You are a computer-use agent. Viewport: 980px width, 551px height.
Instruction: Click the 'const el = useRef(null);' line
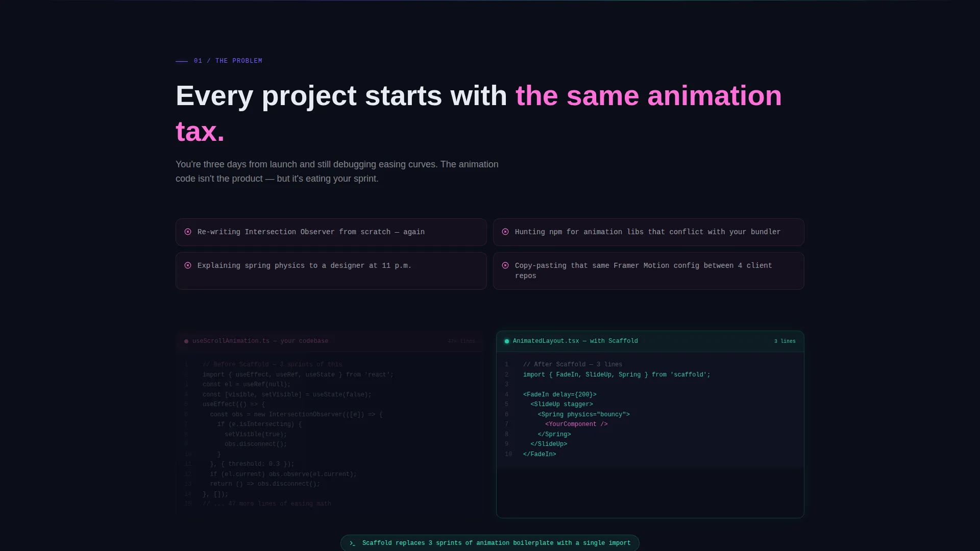click(x=247, y=384)
